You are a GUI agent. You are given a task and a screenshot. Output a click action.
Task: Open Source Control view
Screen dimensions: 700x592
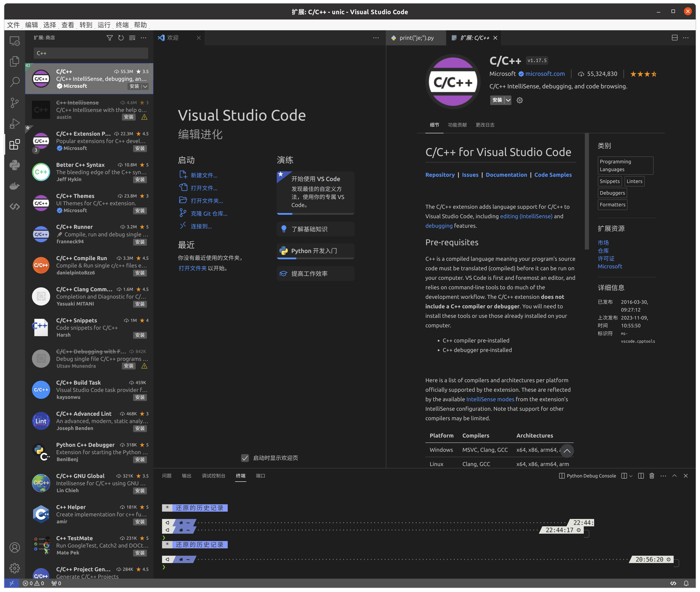pyautogui.click(x=14, y=103)
